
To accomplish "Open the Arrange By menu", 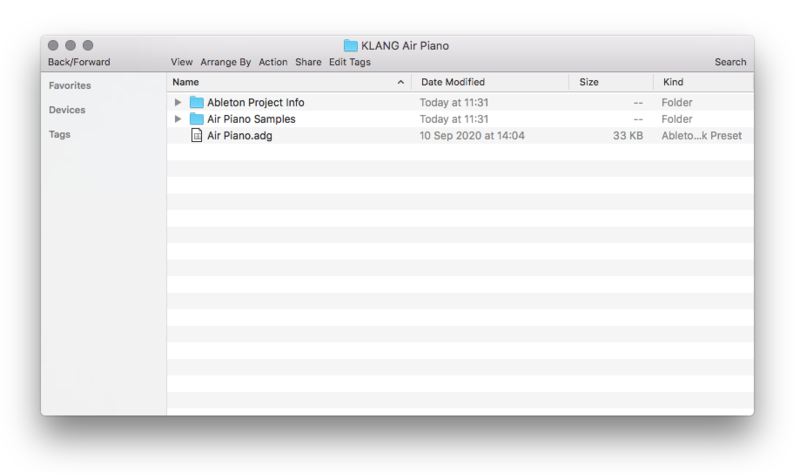I will (x=226, y=62).
